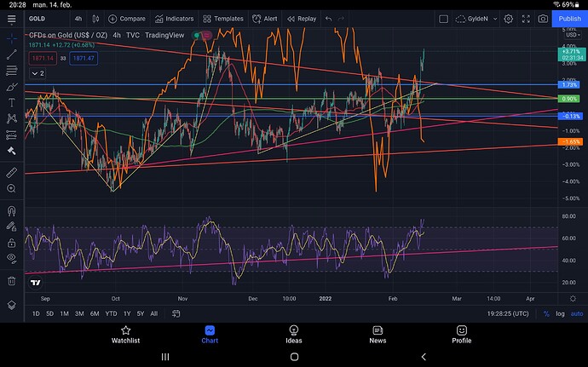Click Compare to add a symbol
Image resolution: width=588 pixels, height=367 pixels.
click(x=126, y=19)
